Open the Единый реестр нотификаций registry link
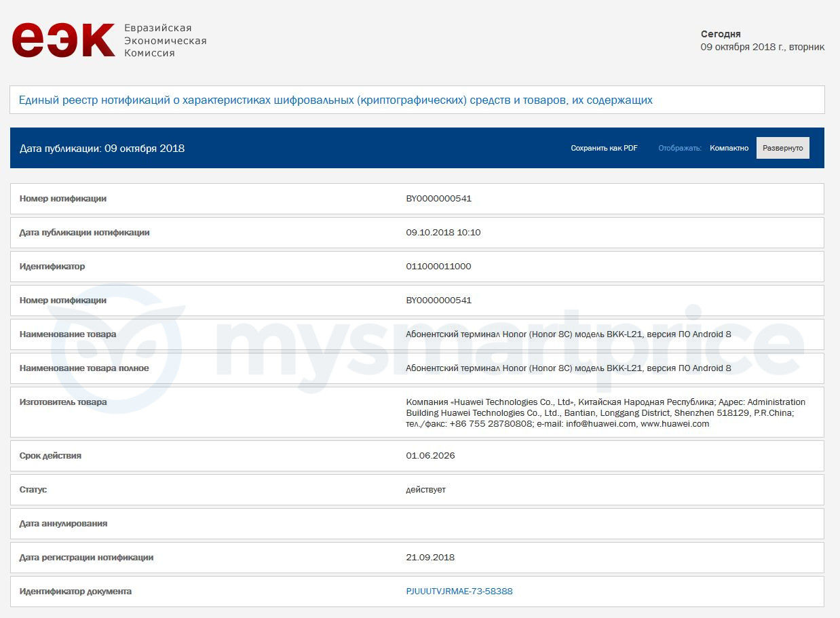This screenshot has width=840, height=618. pos(335,100)
